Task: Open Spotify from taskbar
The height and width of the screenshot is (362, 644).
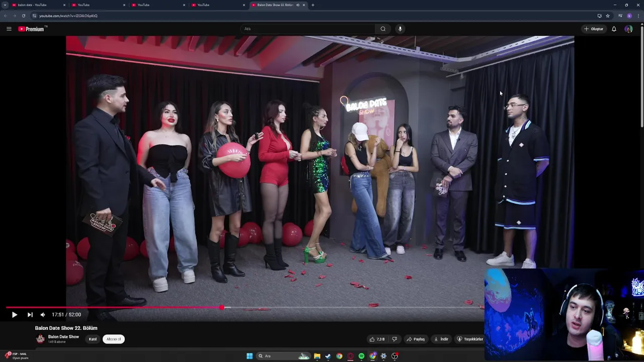Action: (361, 356)
